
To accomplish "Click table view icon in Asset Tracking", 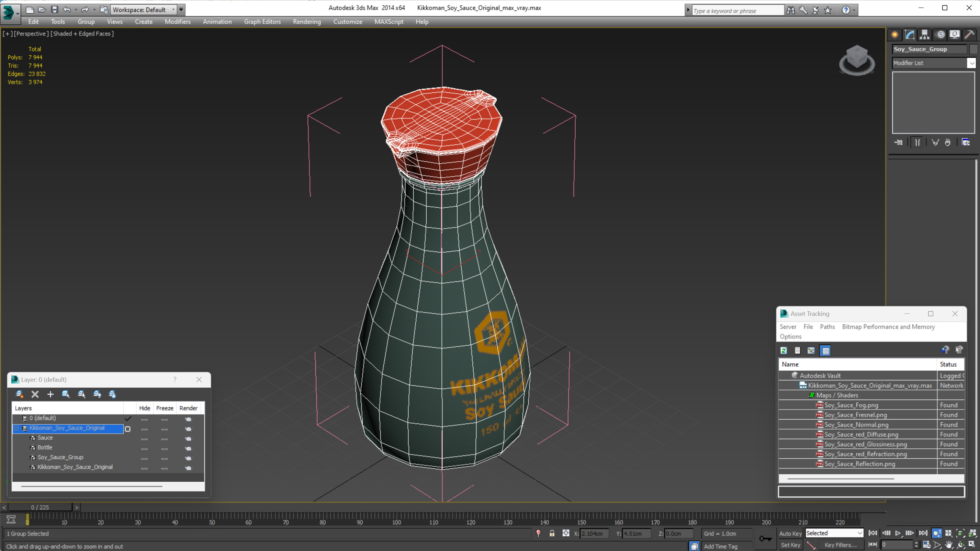I will 825,350.
